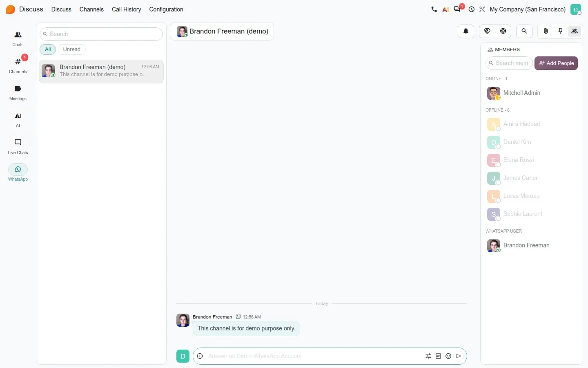Select member James Carter

(x=531, y=178)
